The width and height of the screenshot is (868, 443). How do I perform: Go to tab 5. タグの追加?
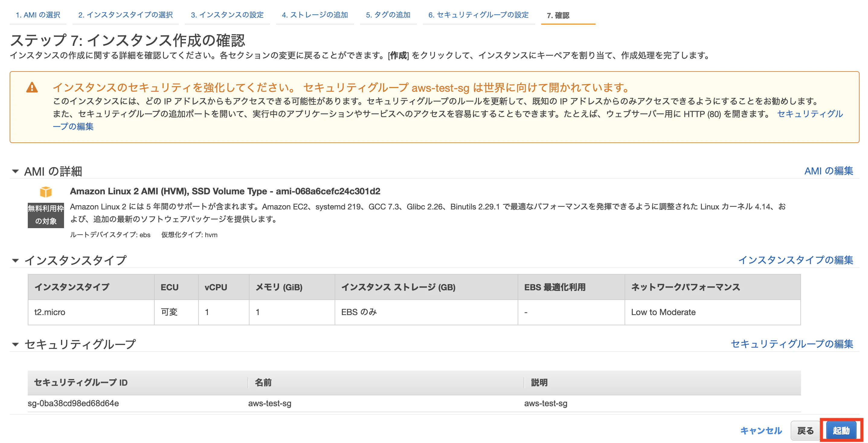pyautogui.click(x=388, y=15)
